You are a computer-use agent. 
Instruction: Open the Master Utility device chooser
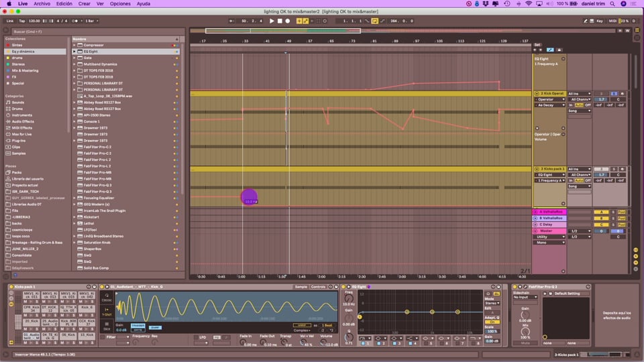pyautogui.click(x=550, y=237)
